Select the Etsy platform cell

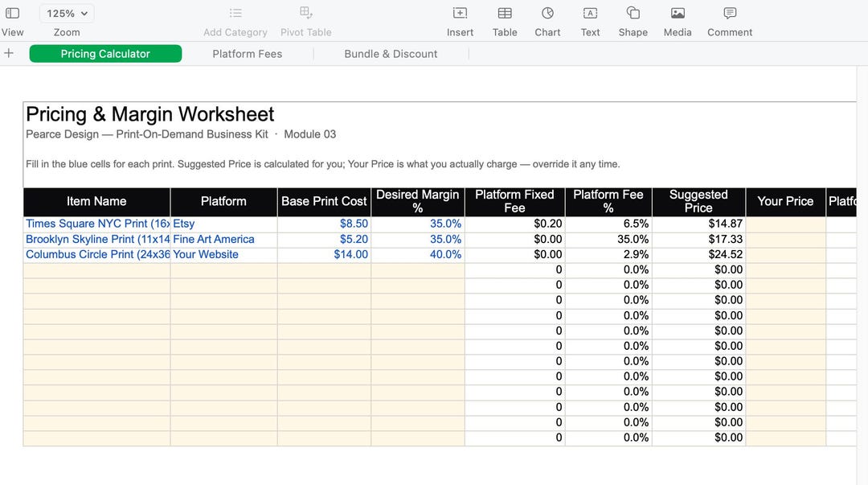pos(223,224)
